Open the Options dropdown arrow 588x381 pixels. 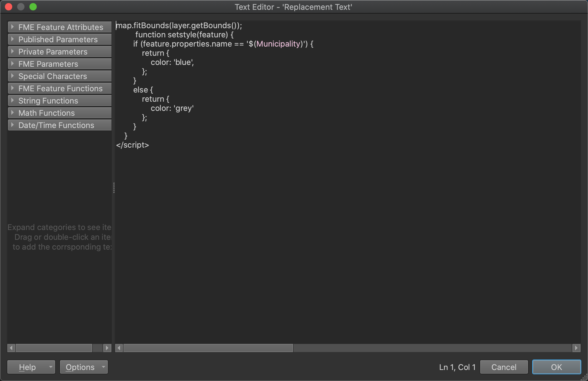point(104,367)
